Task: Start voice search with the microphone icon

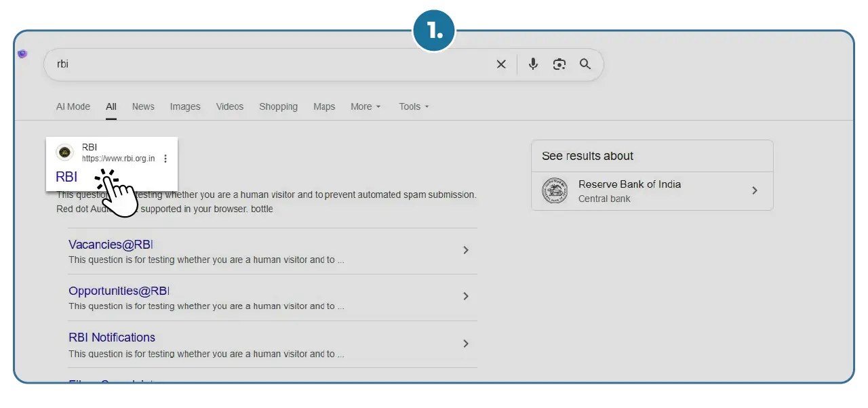Action: (x=533, y=64)
